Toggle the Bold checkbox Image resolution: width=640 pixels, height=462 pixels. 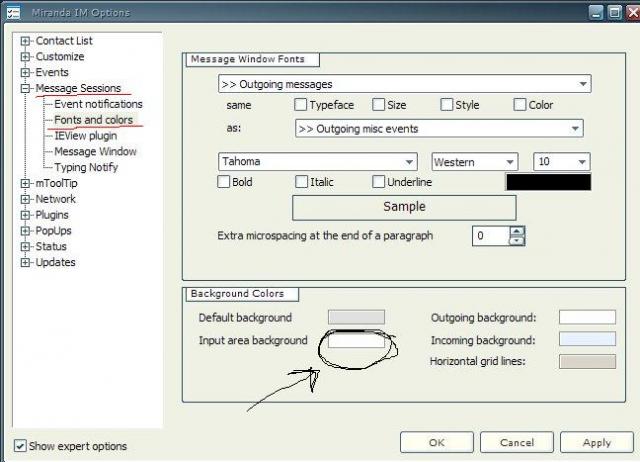coord(224,182)
